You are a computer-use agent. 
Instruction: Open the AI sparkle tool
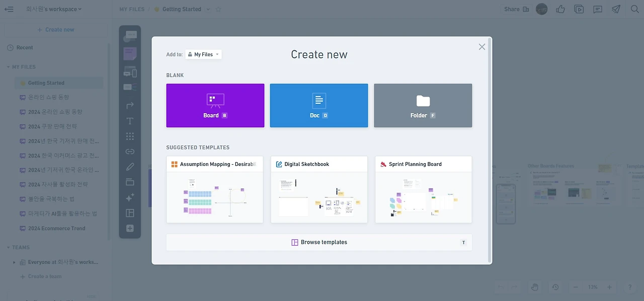(130, 197)
